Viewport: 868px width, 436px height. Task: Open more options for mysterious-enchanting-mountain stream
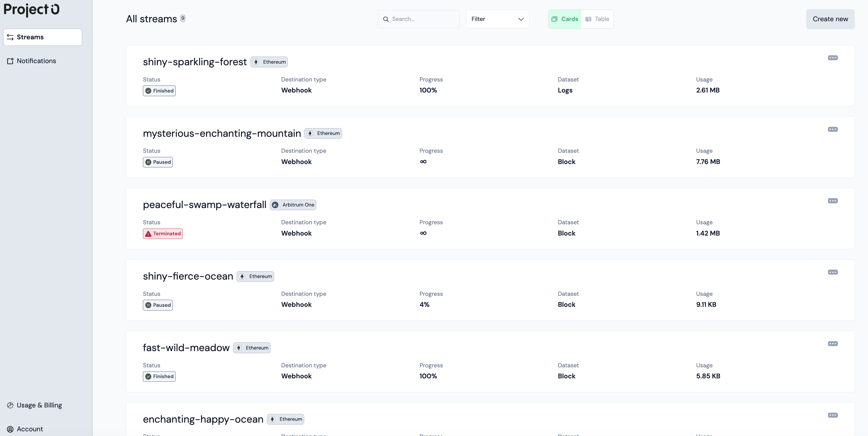[x=833, y=129]
